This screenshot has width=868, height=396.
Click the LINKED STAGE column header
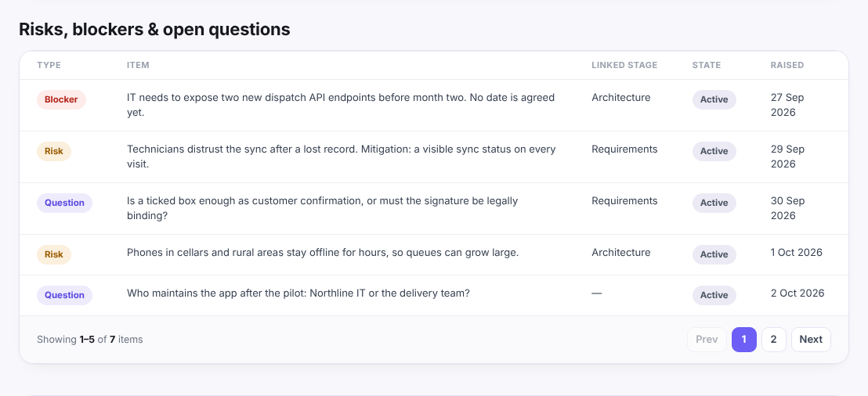point(624,65)
